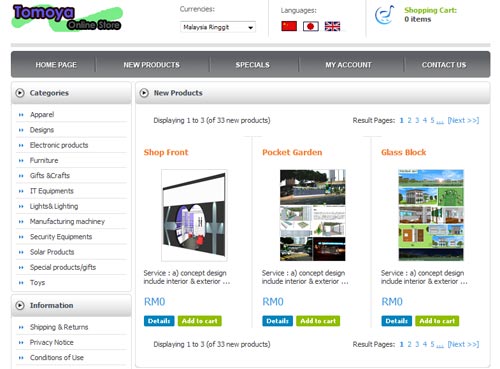Screen dimensions: 500x369
Task: Open the shopping cart swan icon
Action: pos(384,15)
